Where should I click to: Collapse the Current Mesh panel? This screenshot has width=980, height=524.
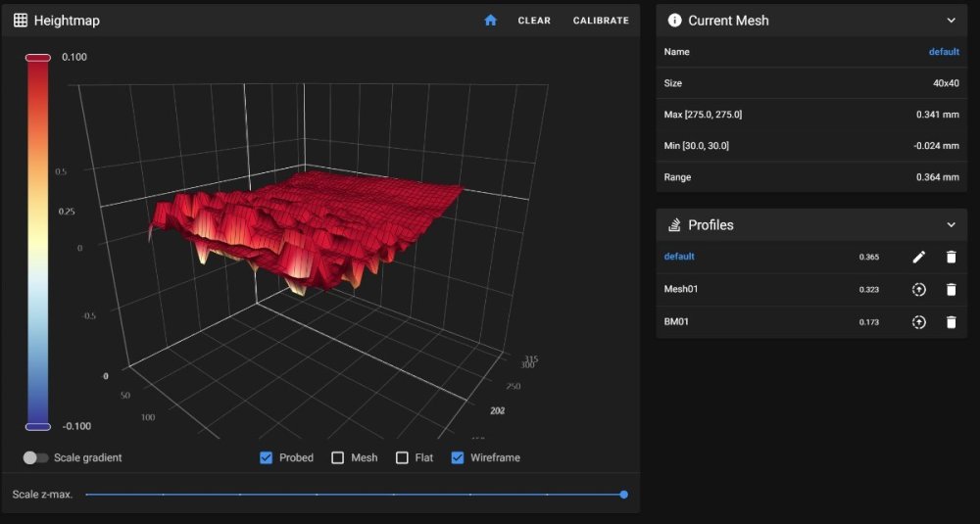tap(952, 20)
